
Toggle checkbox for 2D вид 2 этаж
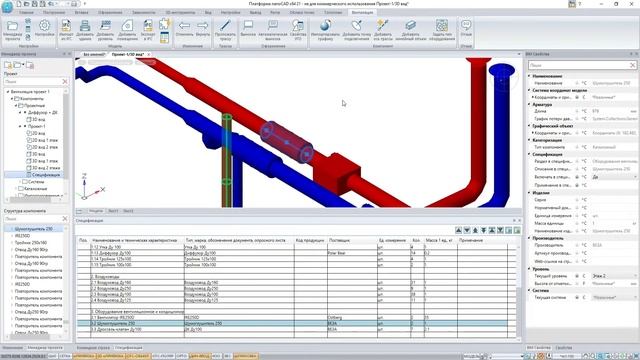29,147
